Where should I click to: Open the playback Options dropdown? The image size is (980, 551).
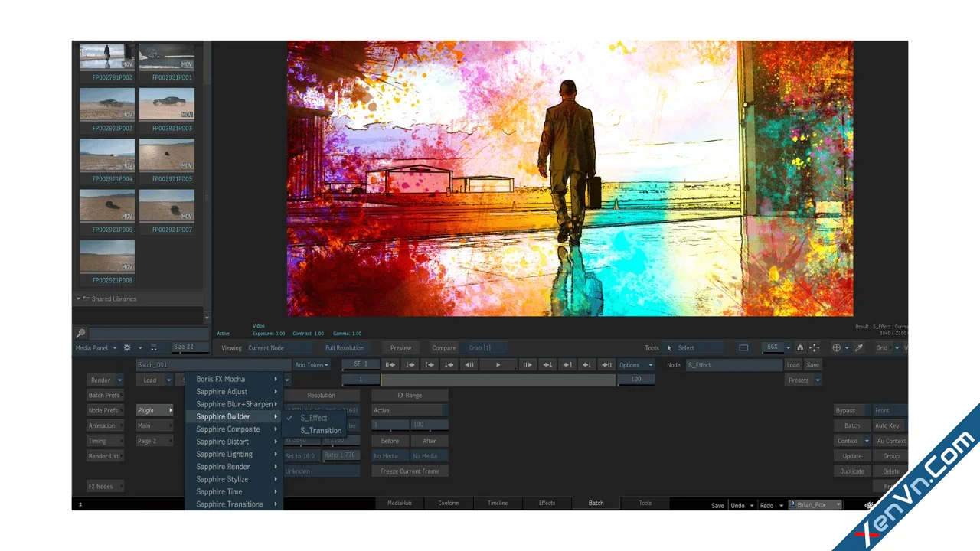pos(636,365)
